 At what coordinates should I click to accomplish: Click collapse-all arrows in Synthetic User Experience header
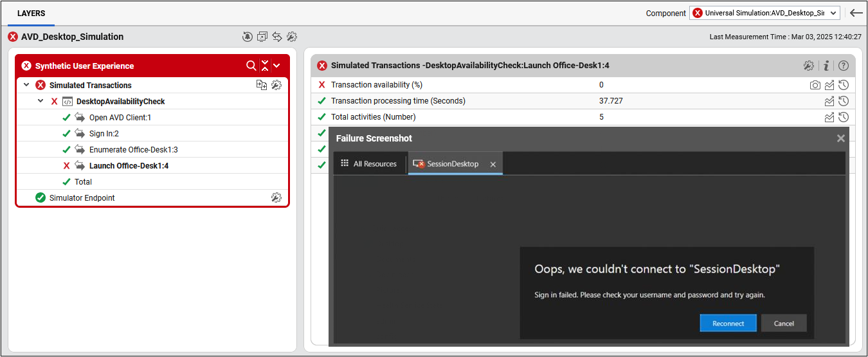265,66
